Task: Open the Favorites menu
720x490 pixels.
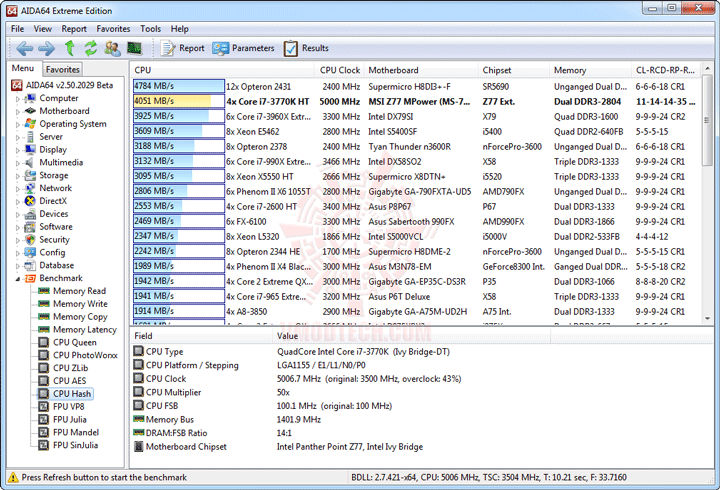Action: tap(113, 29)
